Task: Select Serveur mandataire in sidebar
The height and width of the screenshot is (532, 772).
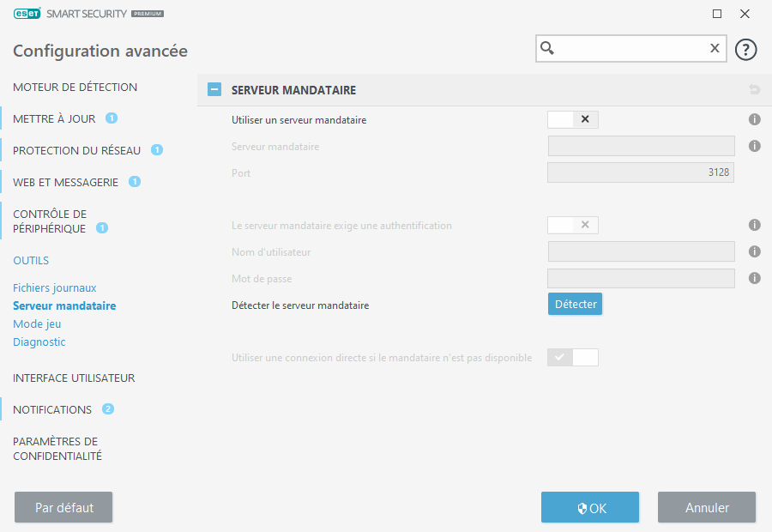Action: pos(64,305)
